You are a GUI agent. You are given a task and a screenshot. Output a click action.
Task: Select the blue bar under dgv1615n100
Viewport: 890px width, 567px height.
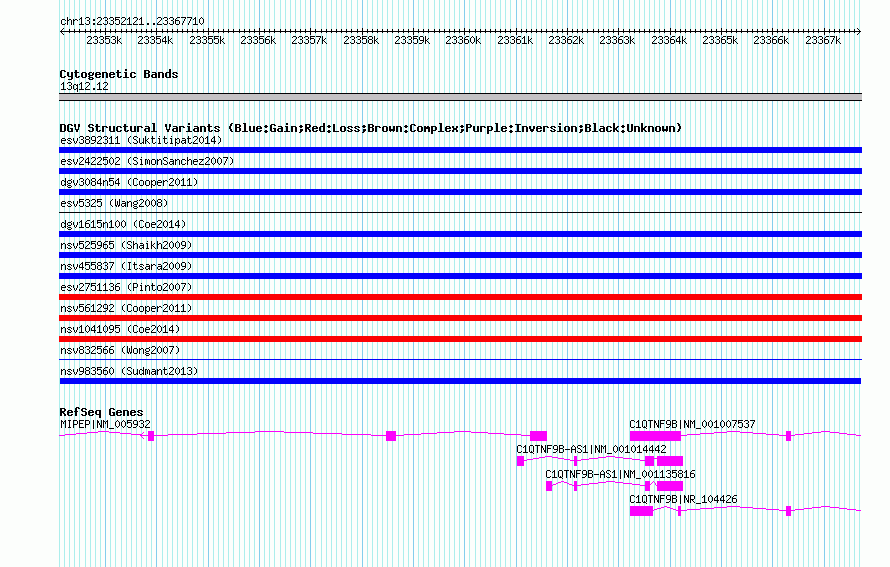[x=460, y=234]
